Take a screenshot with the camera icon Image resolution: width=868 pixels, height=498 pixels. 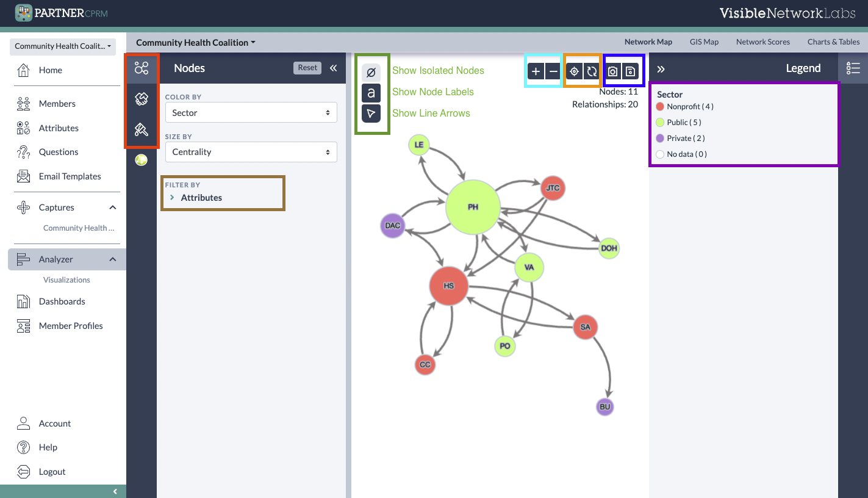point(613,71)
